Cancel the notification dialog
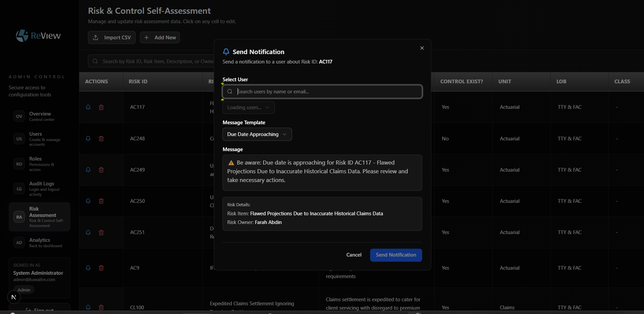Screen dimensions: 644x314 pyautogui.click(x=354, y=255)
